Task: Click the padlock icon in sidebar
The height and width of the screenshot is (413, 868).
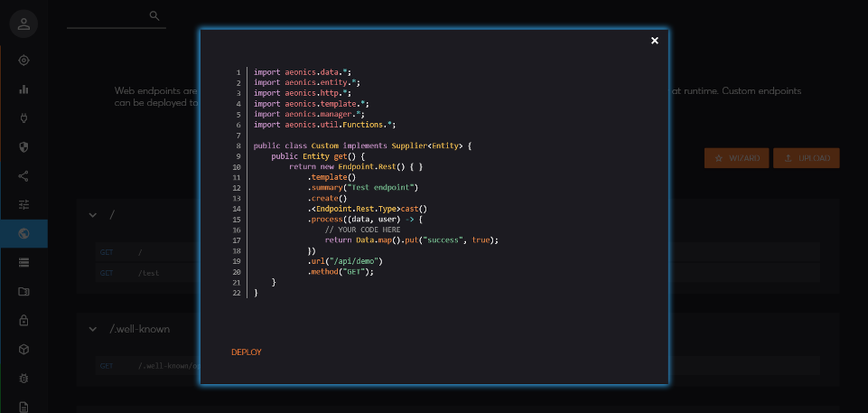Action: tap(23, 320)
